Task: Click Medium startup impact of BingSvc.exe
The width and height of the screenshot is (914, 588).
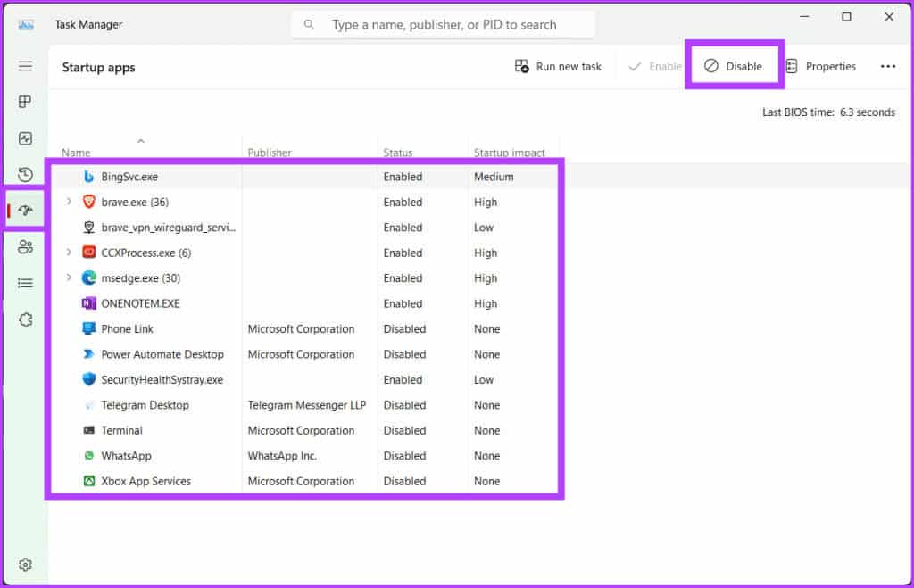Action: 494,177
